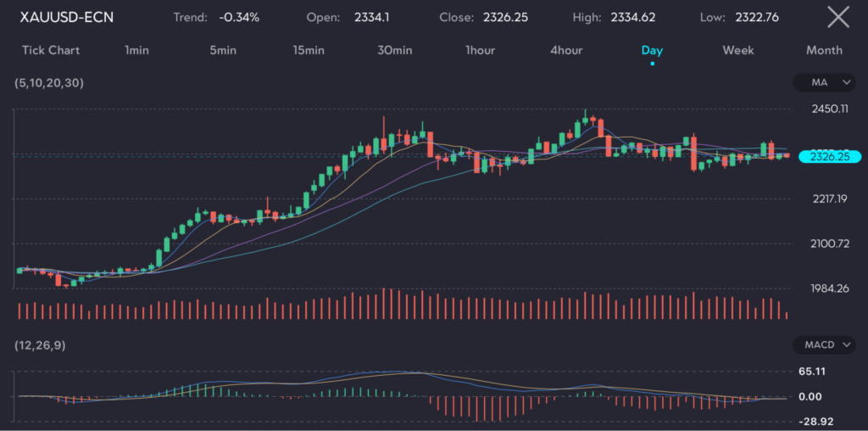
Task: Switch chart to Week timeframe
Action: (x=737, y=50)
